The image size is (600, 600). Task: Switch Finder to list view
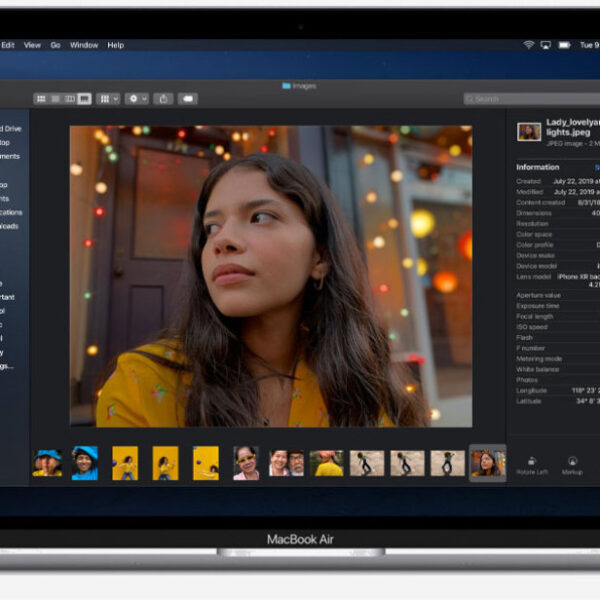(x=55, y=99)
